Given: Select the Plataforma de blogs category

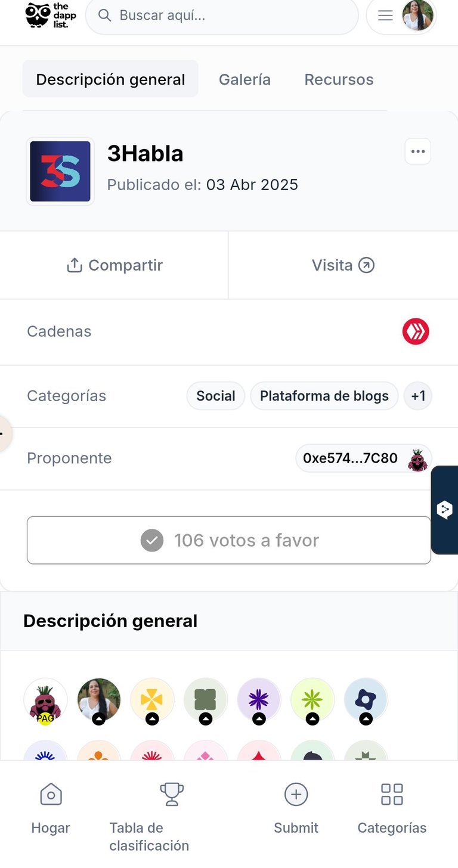Looking at the screenshot, I should [324, 396].
